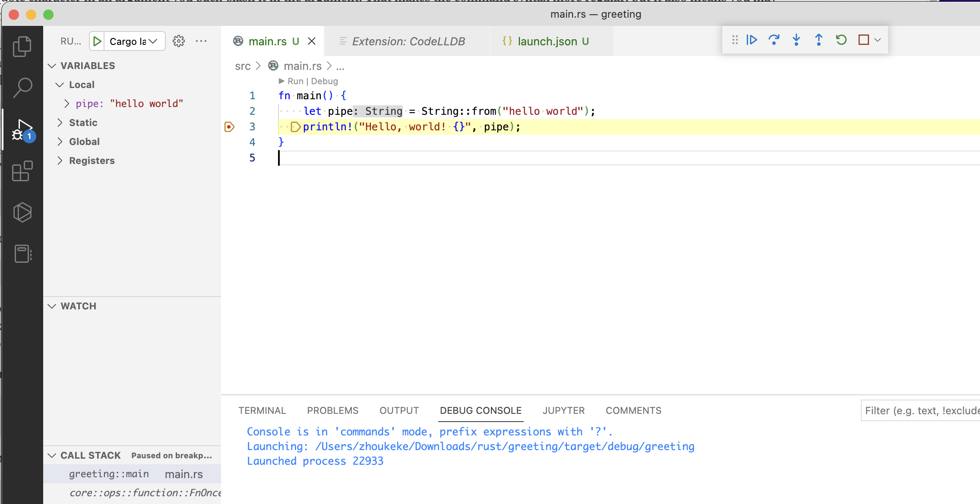Switch to the TERMINAL panel tab
The height and width of the screenshot is (504, 980).
click(x=262, y=410)
